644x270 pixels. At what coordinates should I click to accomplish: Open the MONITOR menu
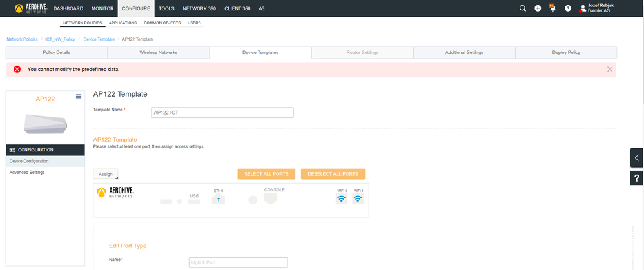[102, 8]
